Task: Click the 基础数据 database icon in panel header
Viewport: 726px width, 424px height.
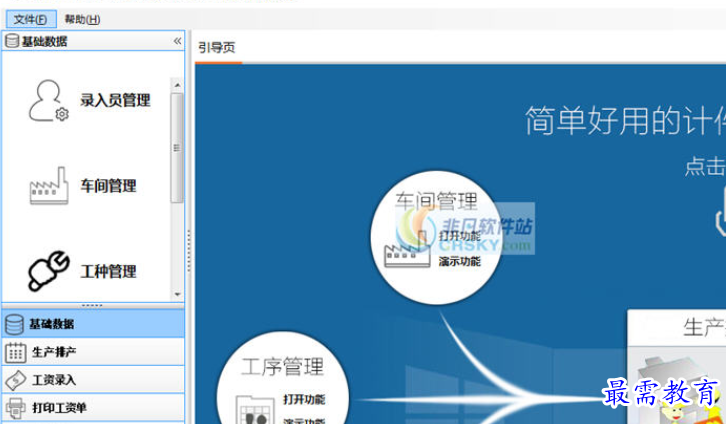Action: (x=12, y=41)
